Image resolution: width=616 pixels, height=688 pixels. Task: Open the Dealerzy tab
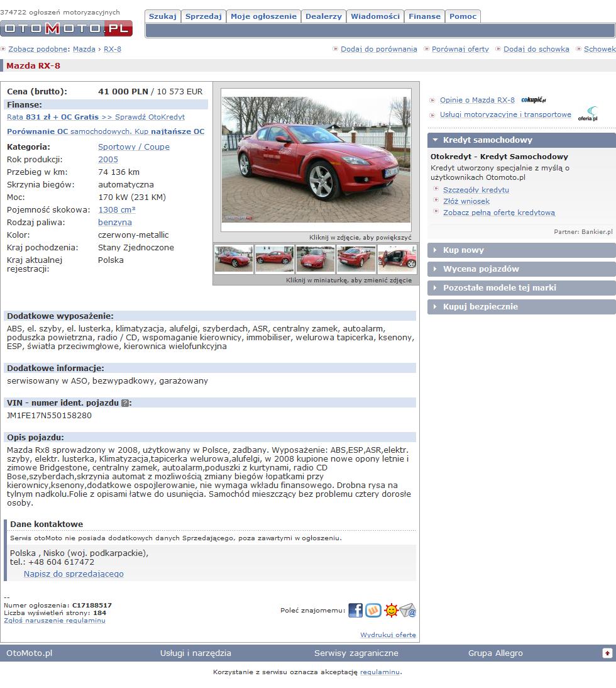324,16
